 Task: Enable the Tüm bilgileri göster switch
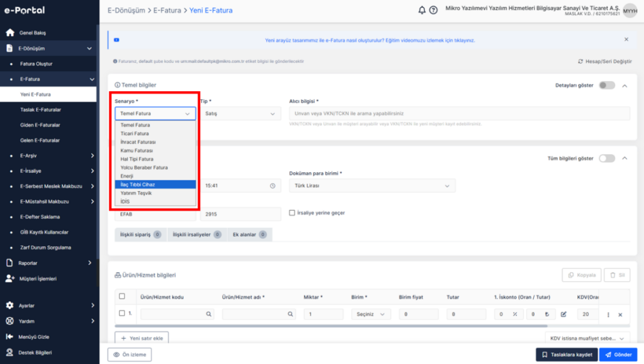click(607, 158)
